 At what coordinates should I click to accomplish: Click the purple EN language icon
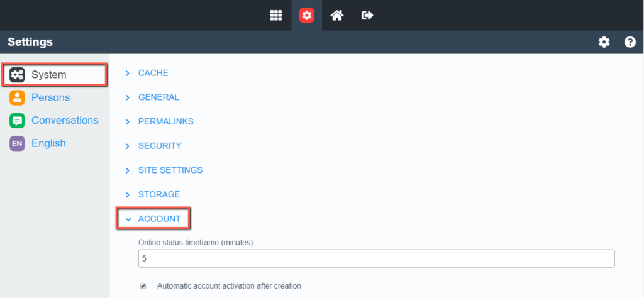[17, 144]
